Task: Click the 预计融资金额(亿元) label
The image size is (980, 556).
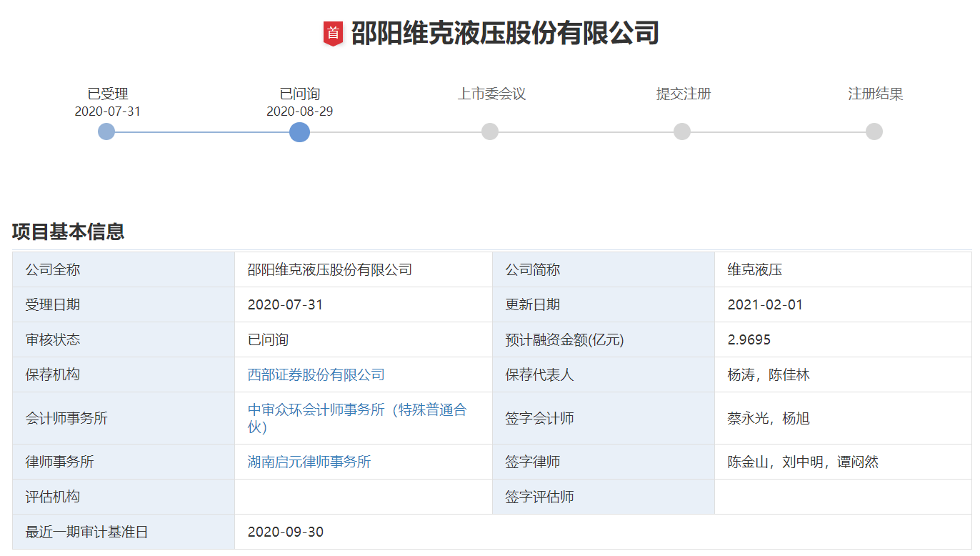Action: [564, 340]
